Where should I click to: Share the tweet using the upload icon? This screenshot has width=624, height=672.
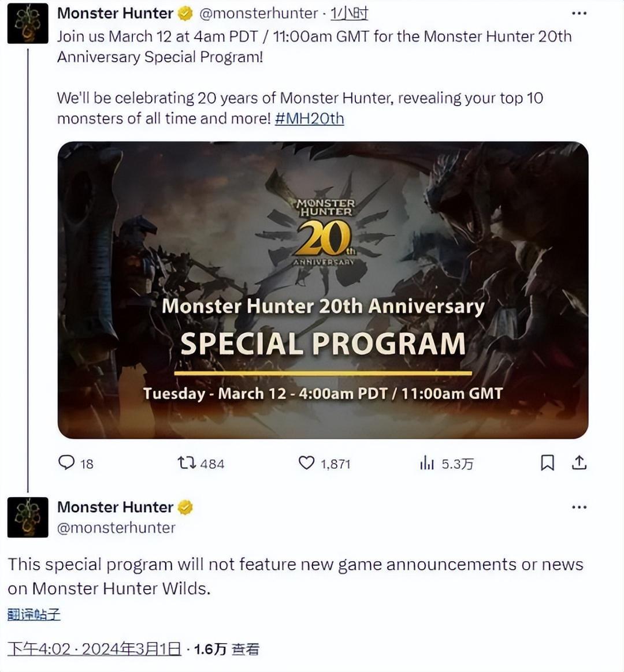click(x=579, y=462)
